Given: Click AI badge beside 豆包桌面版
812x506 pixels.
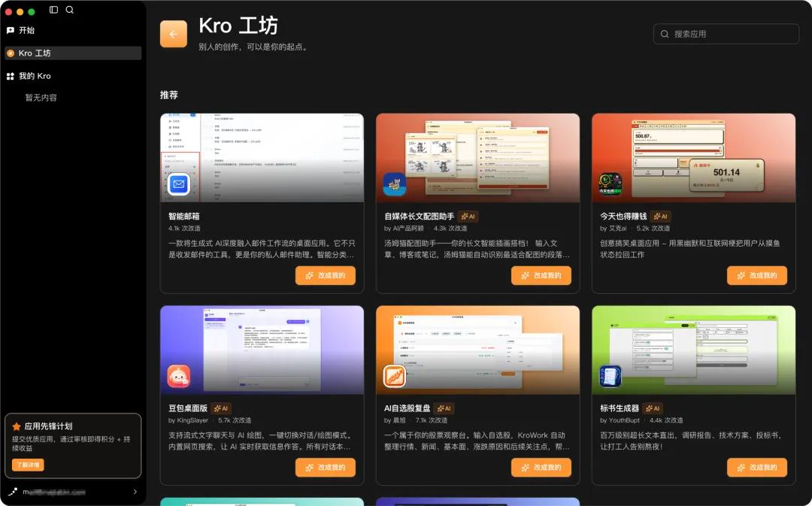Looking at the screenshot, I should [221, 408].
